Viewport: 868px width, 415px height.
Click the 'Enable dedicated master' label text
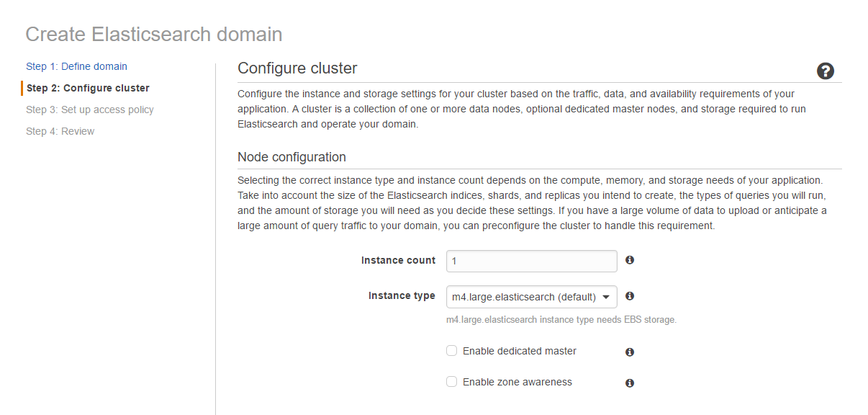tap(520, 351)
